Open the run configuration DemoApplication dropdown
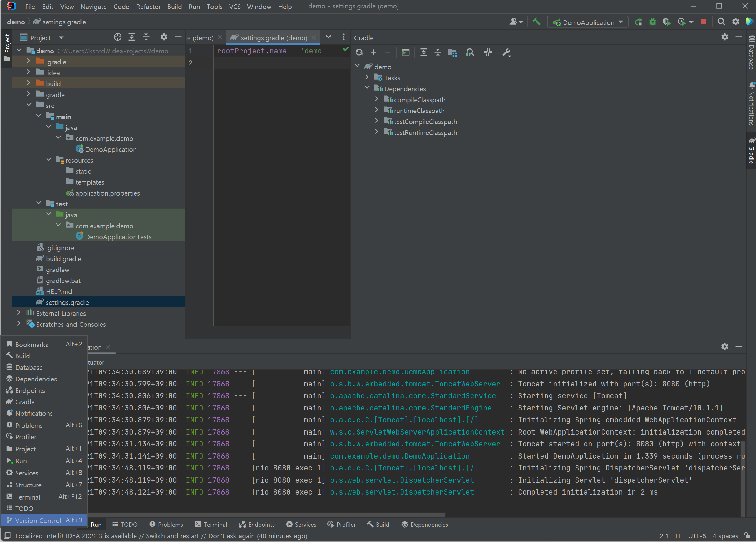The height and width of the screenshot is (542, 756). [x=587, y=22]
